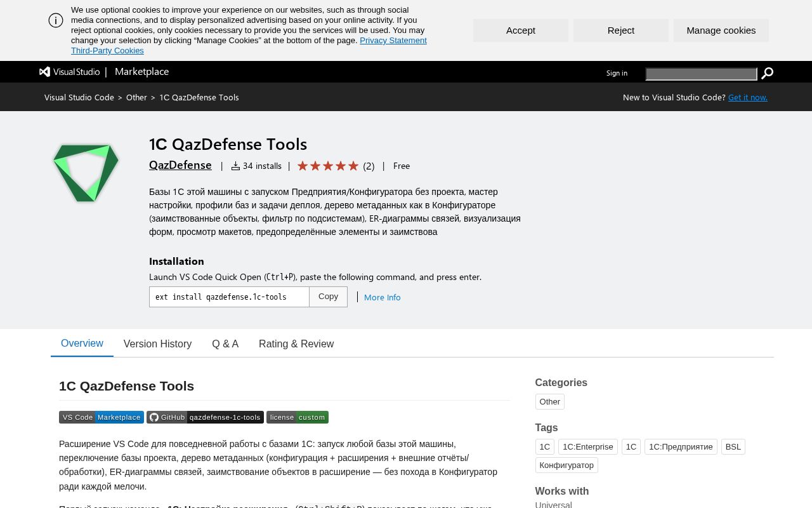
Task: Focus the marketplace search box
Action: pos(701,74)
